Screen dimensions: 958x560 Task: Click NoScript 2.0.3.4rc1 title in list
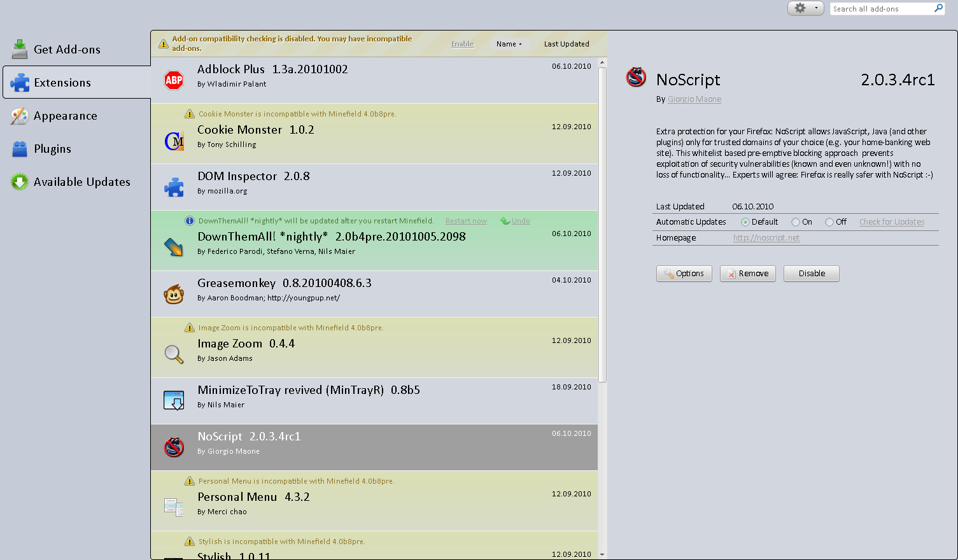pyautogui.click(x=249, y=437)
